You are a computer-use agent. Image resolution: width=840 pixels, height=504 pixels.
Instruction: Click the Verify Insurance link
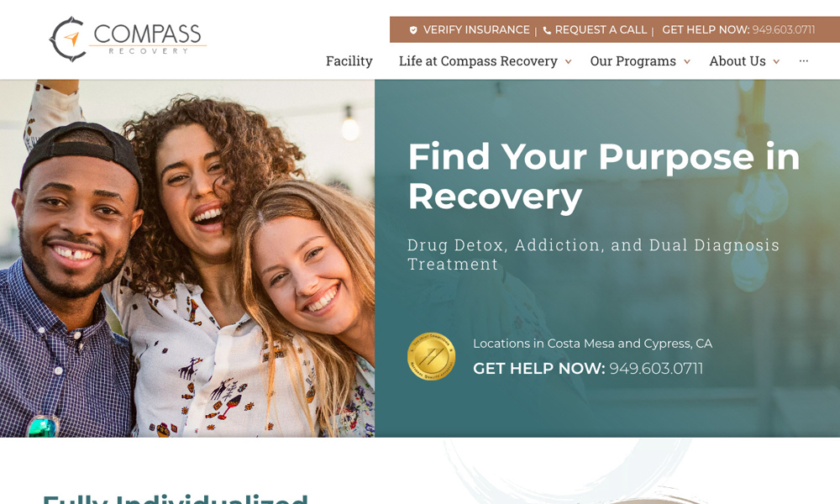click(x=476, y=30)
